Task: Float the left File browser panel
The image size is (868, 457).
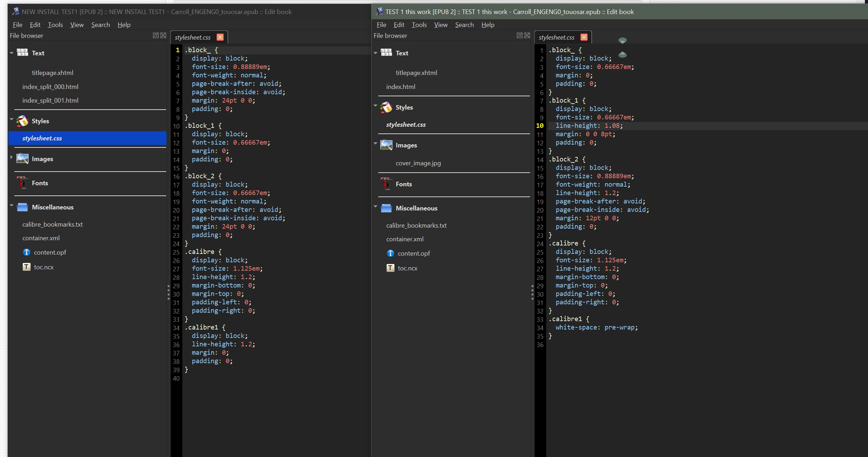Action: click(x=156, y=35)
